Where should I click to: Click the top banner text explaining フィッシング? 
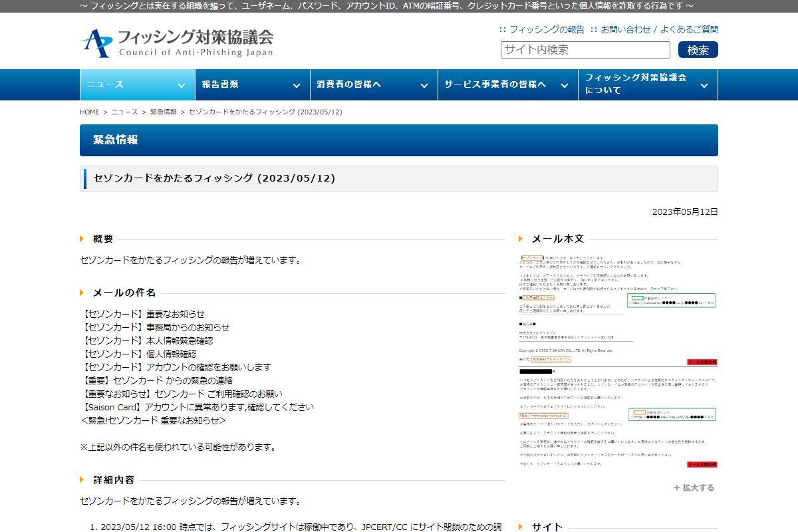pos(386,6)
